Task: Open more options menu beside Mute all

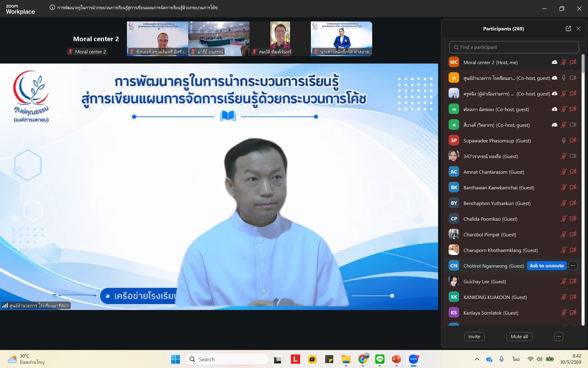Action: click(x=559, y=337)
